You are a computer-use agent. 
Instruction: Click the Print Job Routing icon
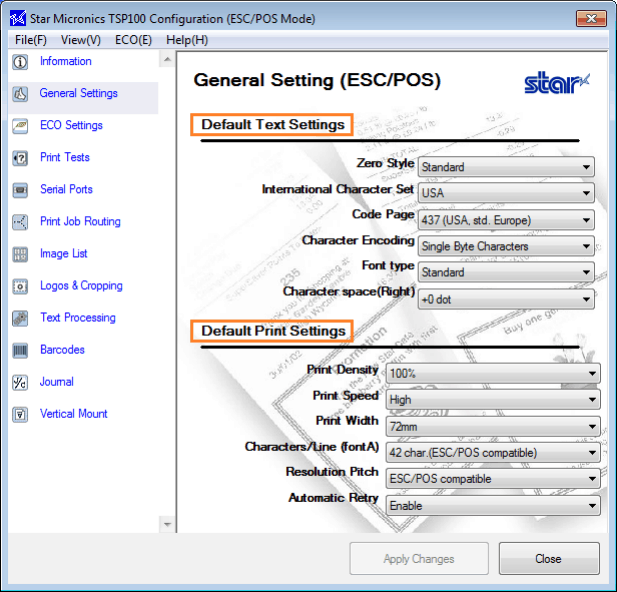tap(19, 222)
